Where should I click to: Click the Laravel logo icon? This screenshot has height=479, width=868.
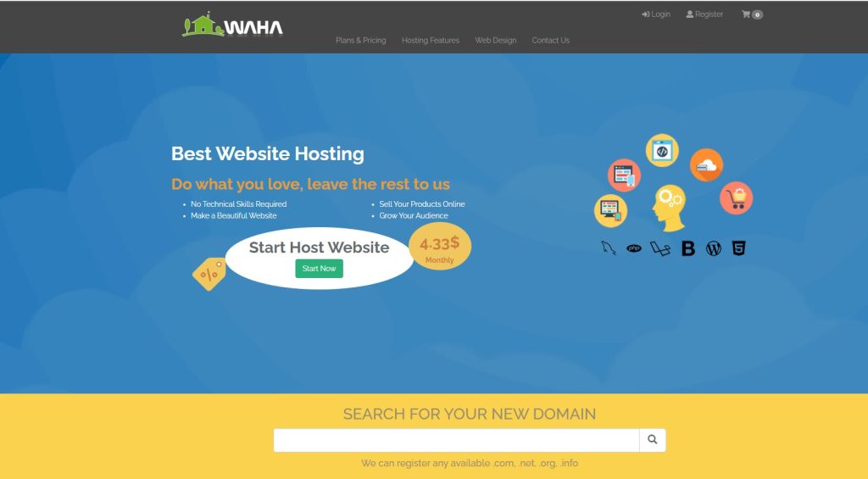(659, 248)
